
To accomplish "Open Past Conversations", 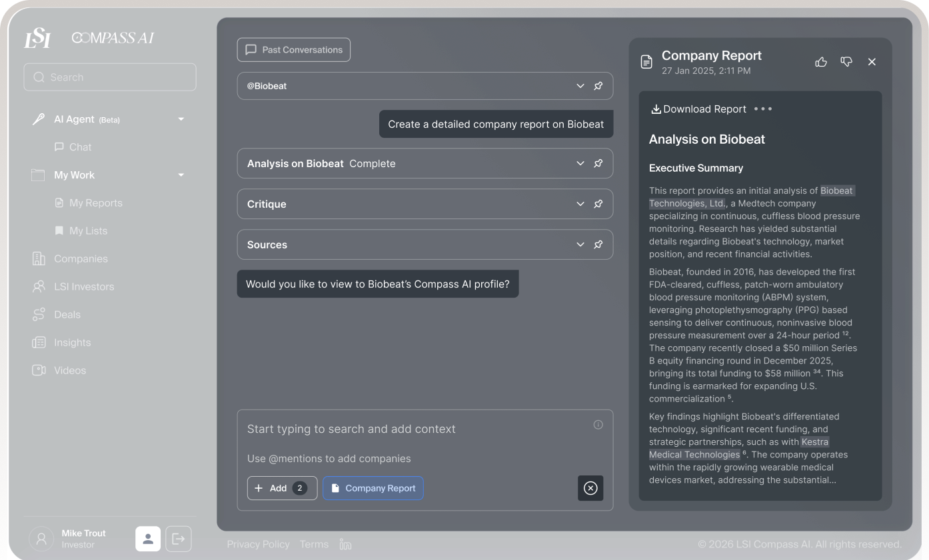I will coord(294,50).
